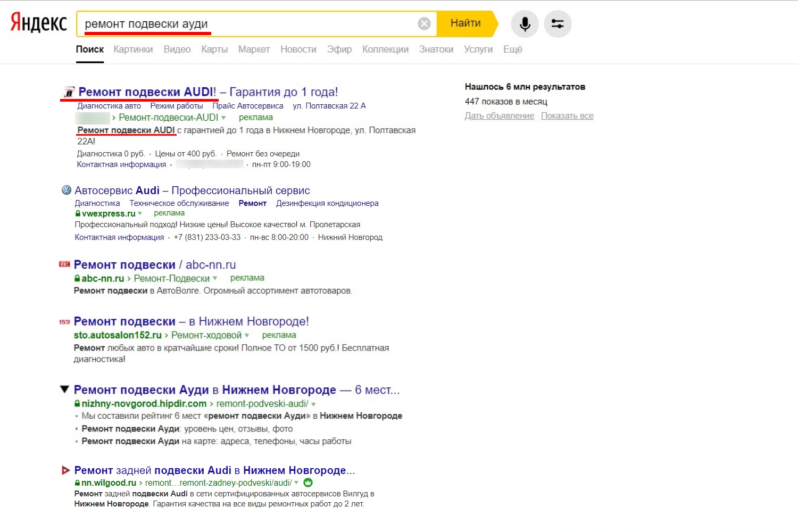Click the green lock icon by nizhny-novgorod.hipdir.com
This screenshot has height=532, width=798.
(x=77, y=404)
